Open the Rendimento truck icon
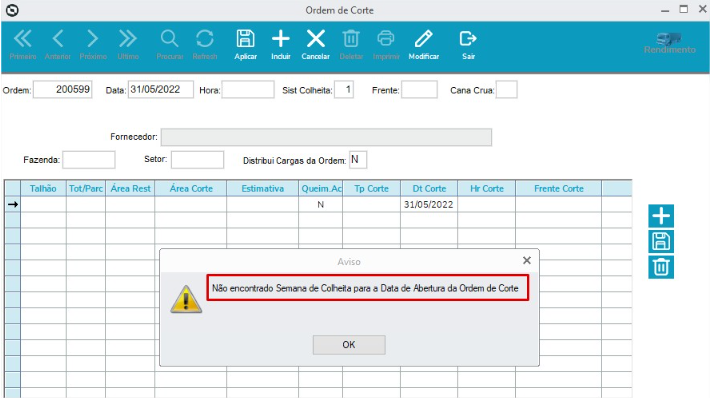Image resolution: width=711 pixels, height=398 pixels. point(669,44)
